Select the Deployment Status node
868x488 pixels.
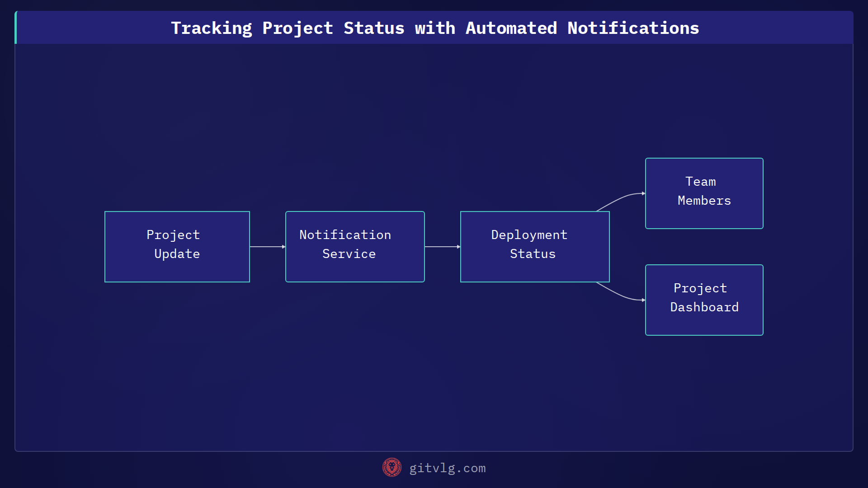(x=534, y=247)
